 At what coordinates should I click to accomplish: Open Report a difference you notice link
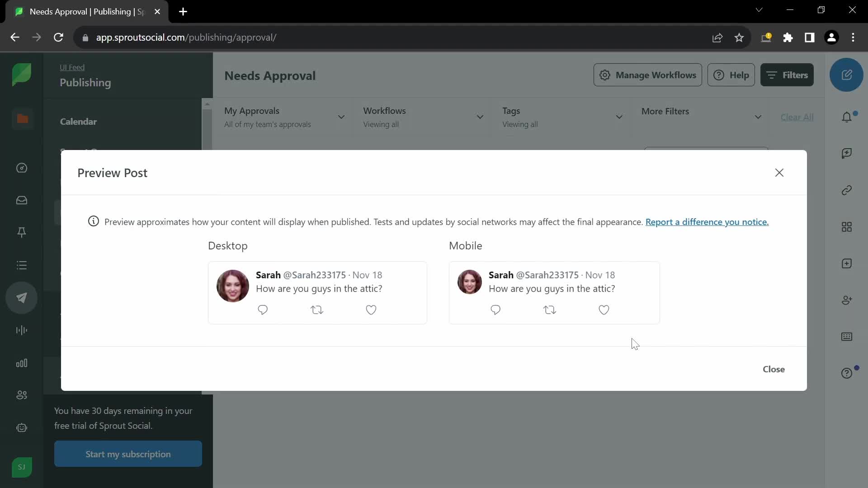(x=707, y=222)
